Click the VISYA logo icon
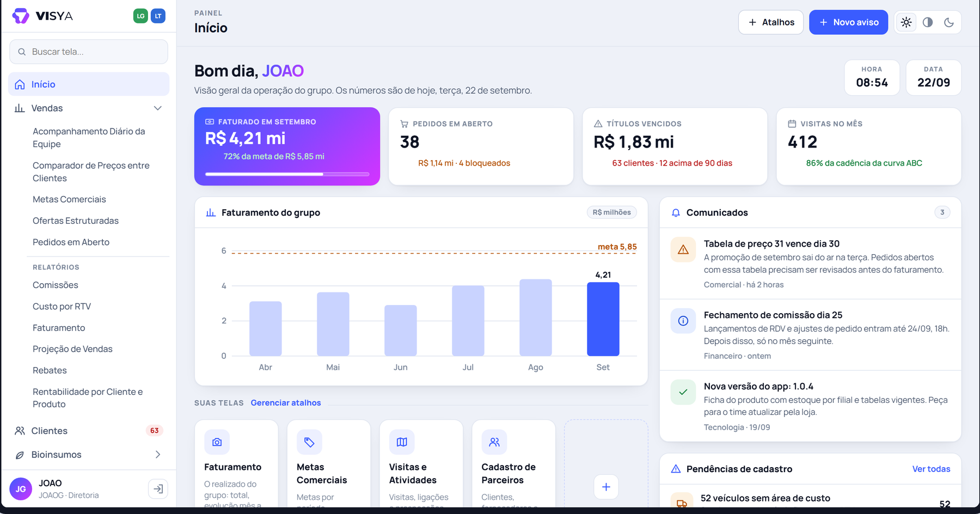The height and width of the screenshot is (514, 980). point(21,16)
